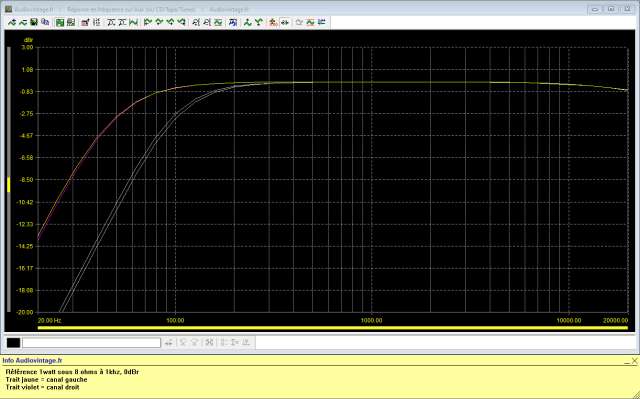Click the '20.00 Hz' x-axis label
This screenshot has height=399, width=640.
[x=49, y=321]
